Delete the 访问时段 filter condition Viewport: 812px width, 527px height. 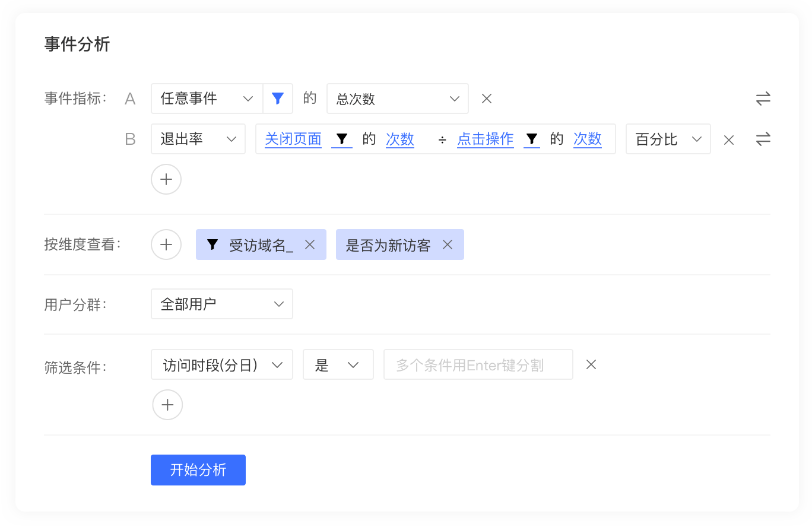tap(591, 364)
